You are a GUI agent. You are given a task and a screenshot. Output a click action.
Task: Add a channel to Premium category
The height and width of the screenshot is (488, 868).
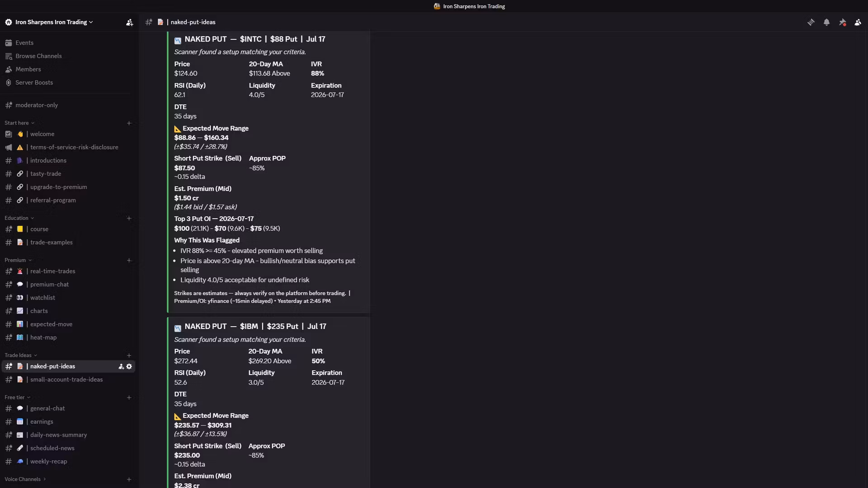click(x=129, y=260)
